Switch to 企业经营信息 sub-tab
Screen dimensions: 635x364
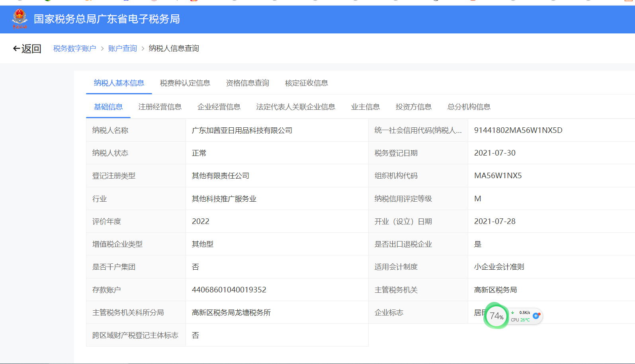(x=219, y=107)
